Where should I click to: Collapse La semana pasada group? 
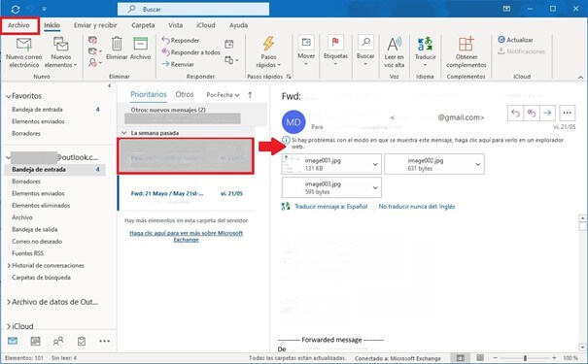(x=123, y=133)
